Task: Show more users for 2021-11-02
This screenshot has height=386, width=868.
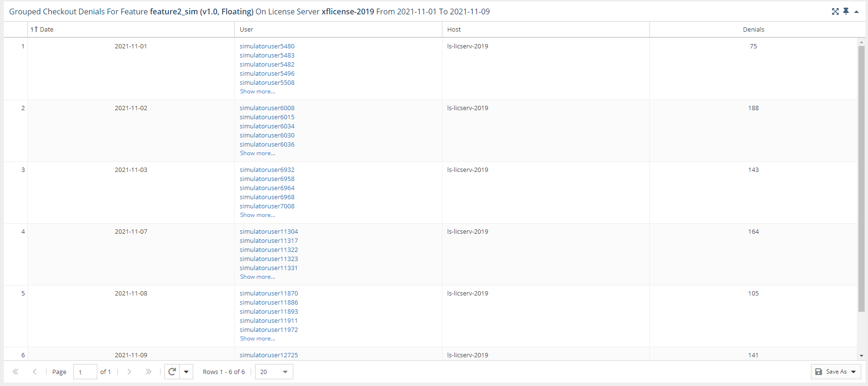Action: pos(257,153)
